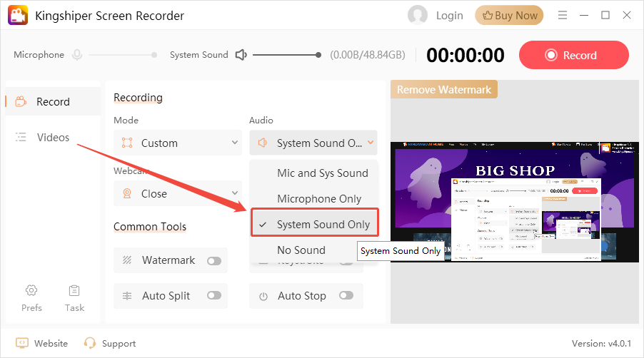Screen dimensions: 644x358
Task: Click the orange speaker icon in Audio dropdown
Action: click(x=263, y=143)
